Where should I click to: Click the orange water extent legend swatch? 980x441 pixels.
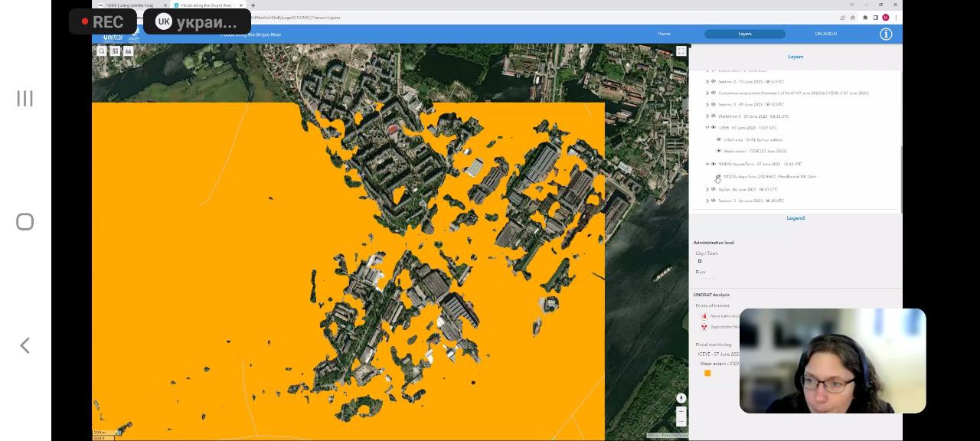click(x=707, y=373)
